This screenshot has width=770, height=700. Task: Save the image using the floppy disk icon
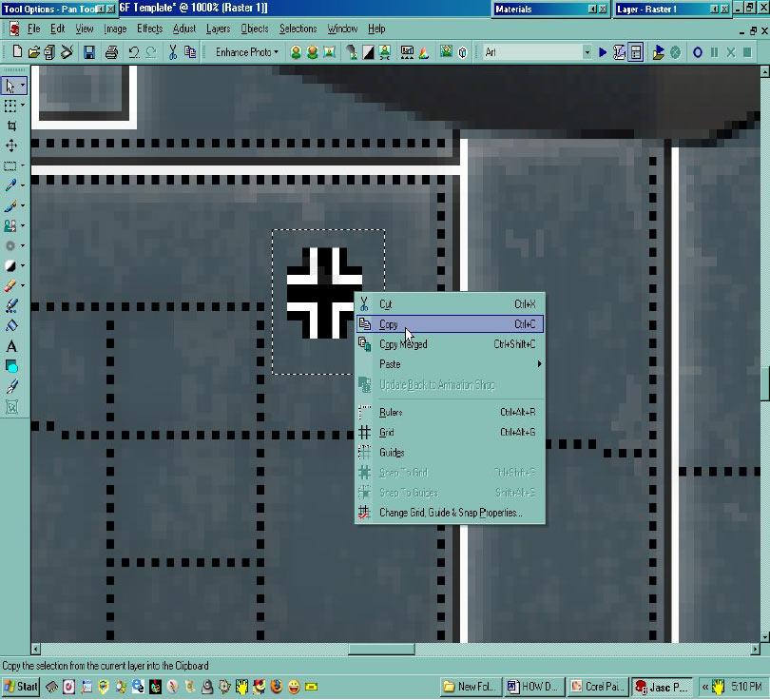click(89, 52)
